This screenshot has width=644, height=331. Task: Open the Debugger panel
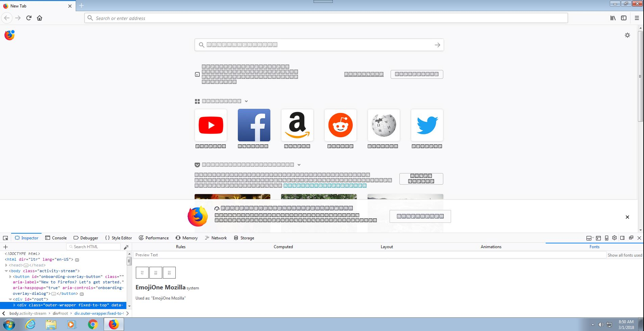[x=86, y=238]
